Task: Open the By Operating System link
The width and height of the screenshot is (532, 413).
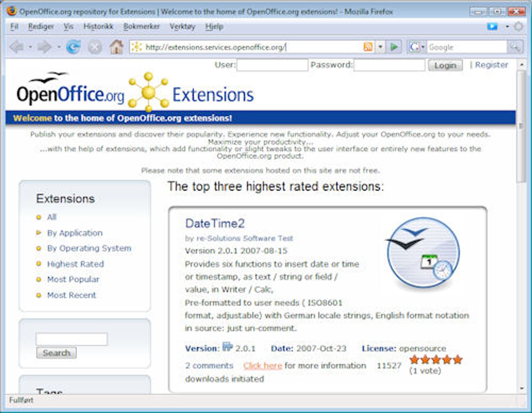Action: [x=89, y=248]
